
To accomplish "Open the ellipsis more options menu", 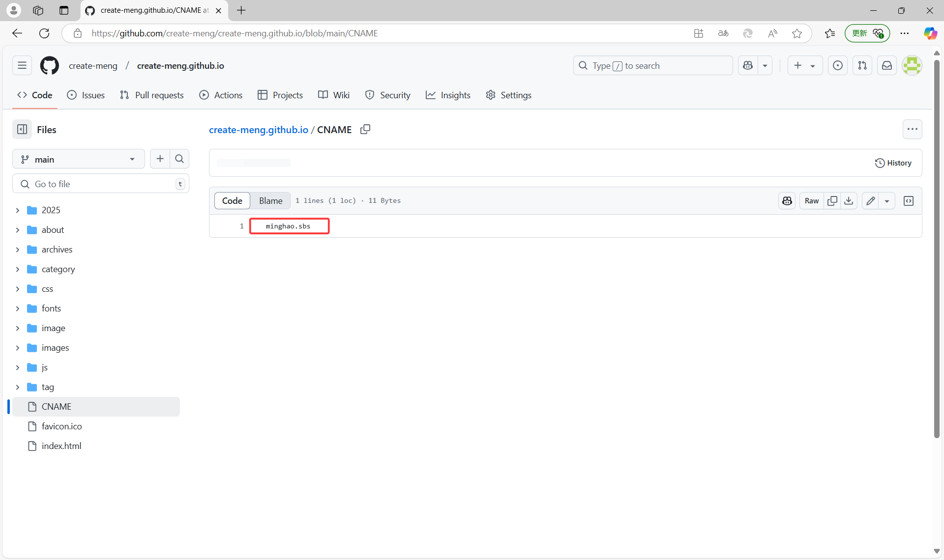I will 913,129.
